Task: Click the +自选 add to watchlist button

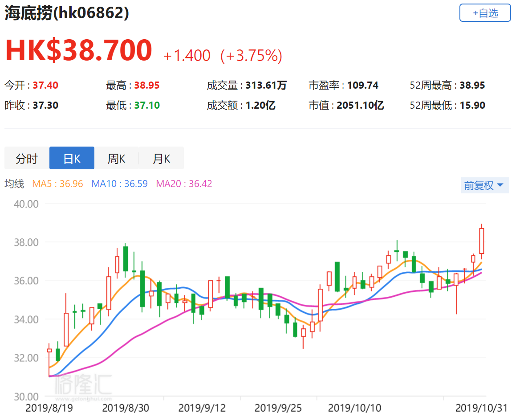Action: click(485, 13)
